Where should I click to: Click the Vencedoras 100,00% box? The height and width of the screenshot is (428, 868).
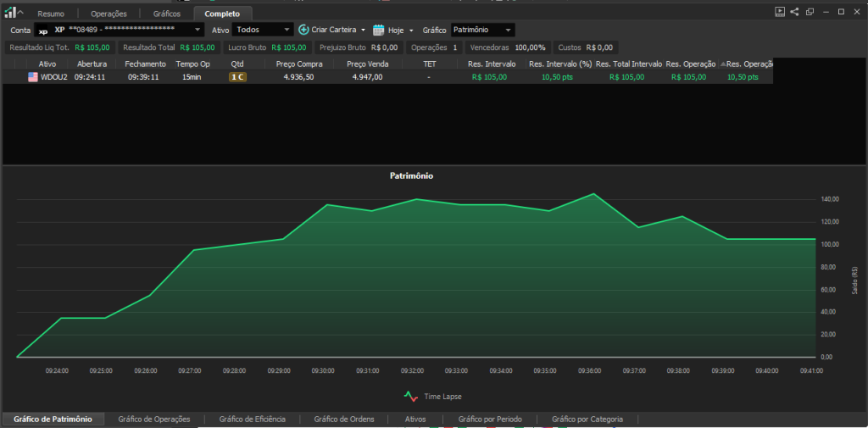point(508,47)
